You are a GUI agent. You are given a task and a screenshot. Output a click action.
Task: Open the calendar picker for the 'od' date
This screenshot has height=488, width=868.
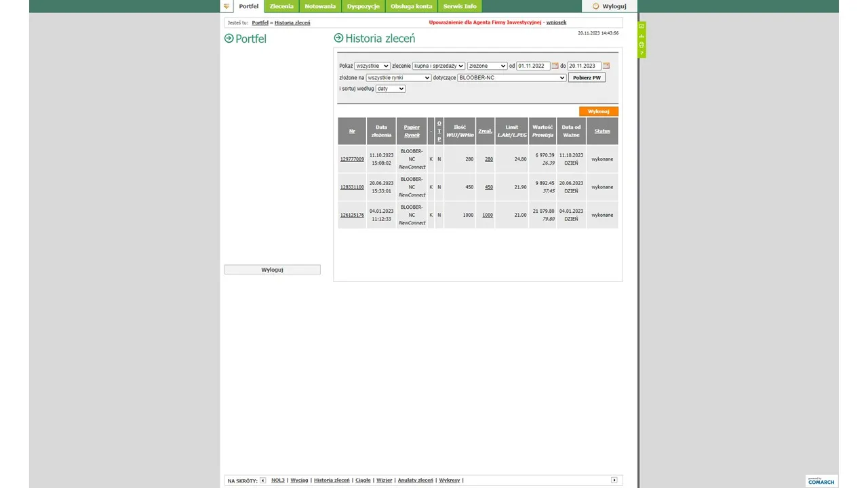(x=555, y=66)
